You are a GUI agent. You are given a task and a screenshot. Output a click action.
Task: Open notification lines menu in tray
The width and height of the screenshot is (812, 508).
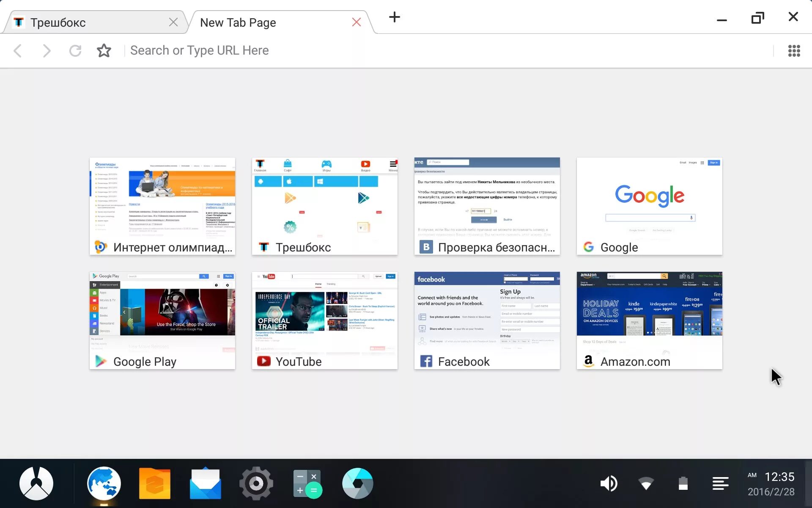pyautogui.click(x=720, y=483)
